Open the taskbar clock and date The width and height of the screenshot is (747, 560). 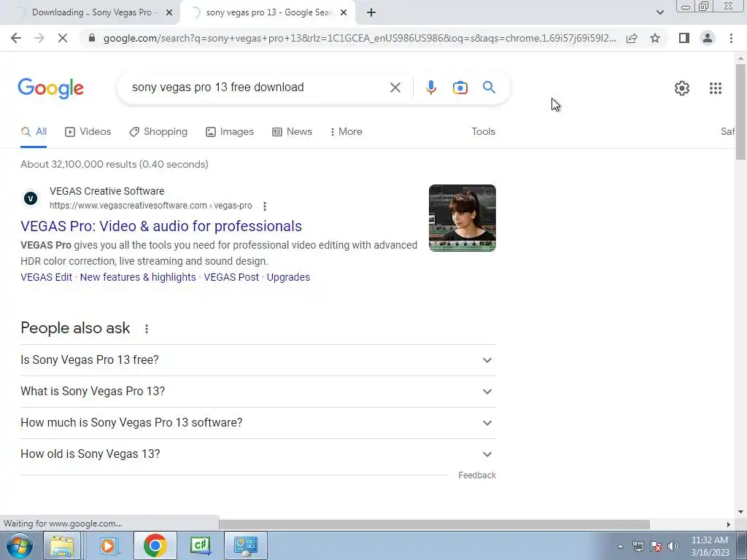710,546
